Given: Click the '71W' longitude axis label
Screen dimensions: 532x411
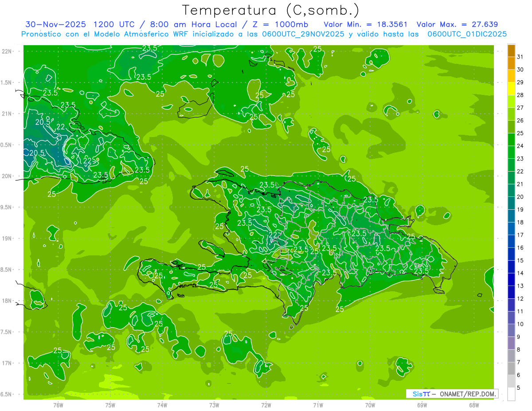Looking at the screenshot, I should [x=318, y=405].
